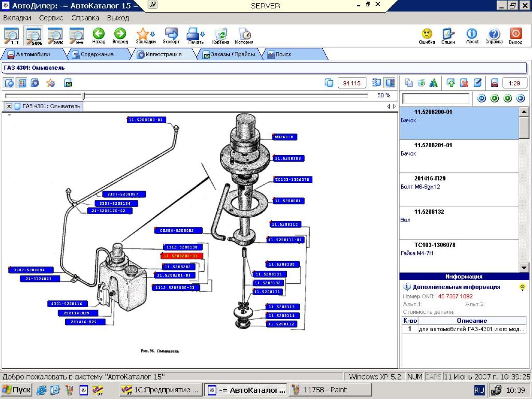532x399 pixels.
Task: Set zoom to 25% toolbar button
Action: (x=55, y=36)
